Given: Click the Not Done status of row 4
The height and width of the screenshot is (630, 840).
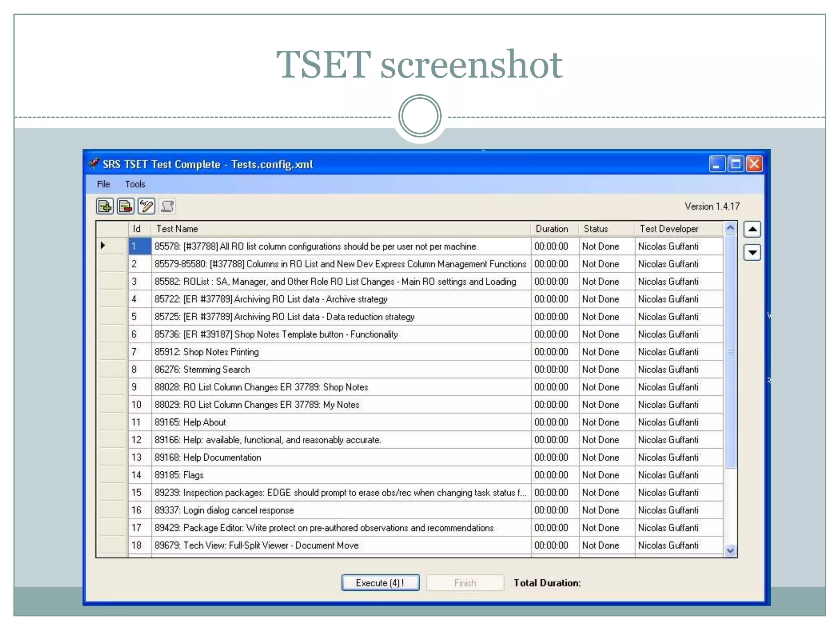Looking at the screenshot, I should coord(607,299).
